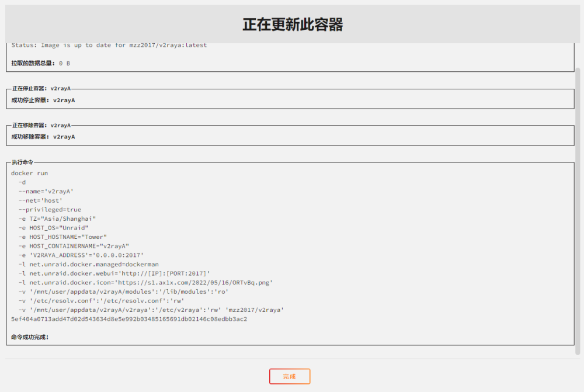Click the 成功停止容器: v2rayA message

43,100
